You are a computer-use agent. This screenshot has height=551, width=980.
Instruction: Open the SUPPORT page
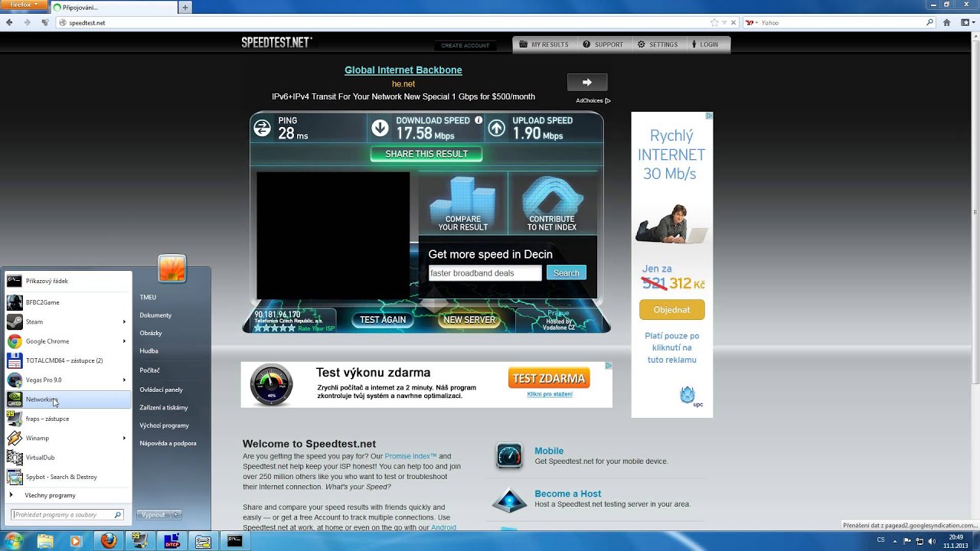[603, 44]
